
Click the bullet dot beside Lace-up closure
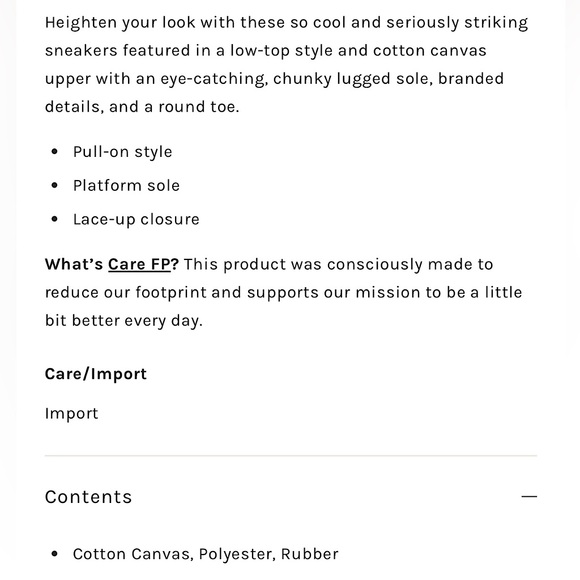54,219
